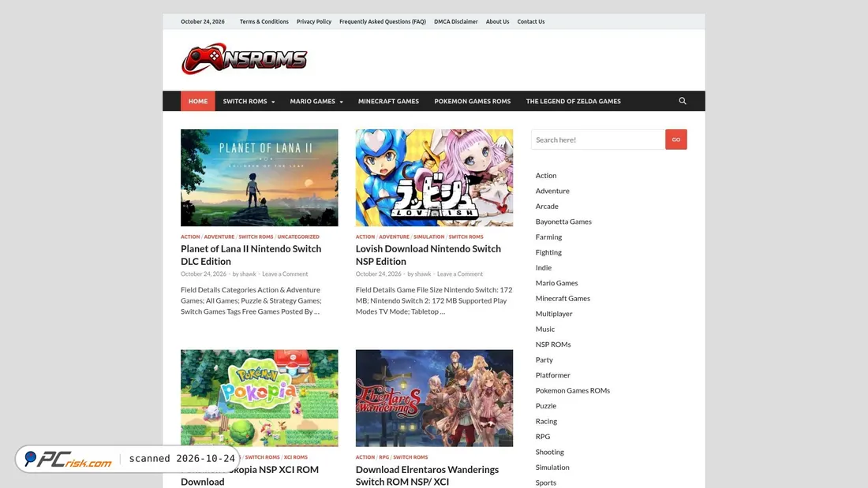This screenshot has width=868, height=488.
Task: Open Bayonetta Games category in sidebar
Action: pyautogui.click(x=563, y=222)
